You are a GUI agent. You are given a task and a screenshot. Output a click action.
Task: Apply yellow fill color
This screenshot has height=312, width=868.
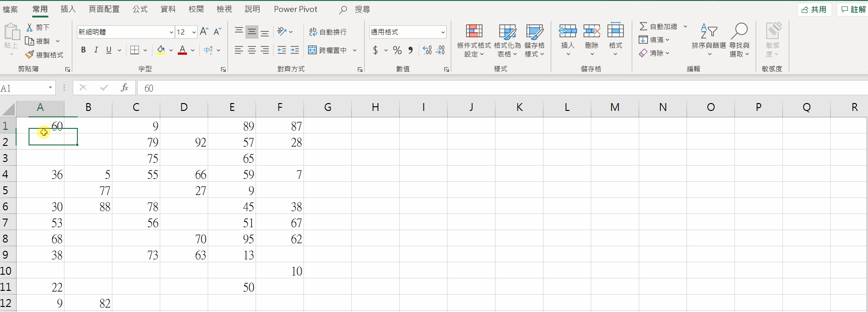(161, 50)
